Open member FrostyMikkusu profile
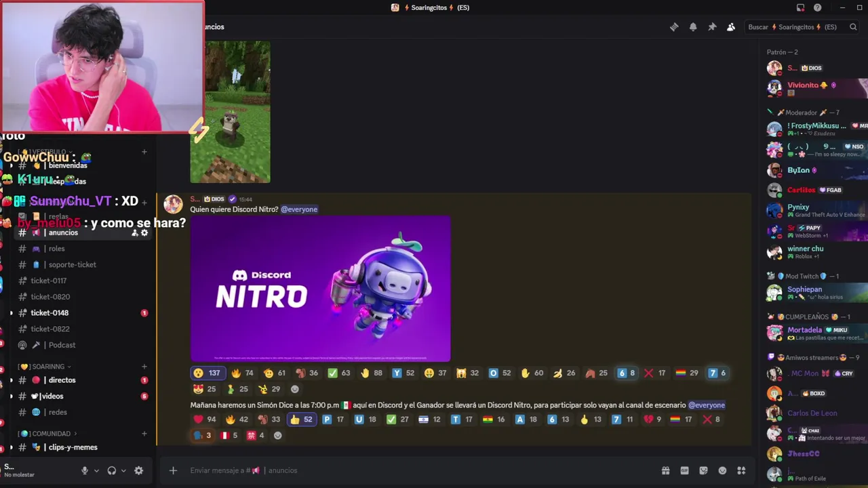Screen dimensions: 868x488 [816, 129]
